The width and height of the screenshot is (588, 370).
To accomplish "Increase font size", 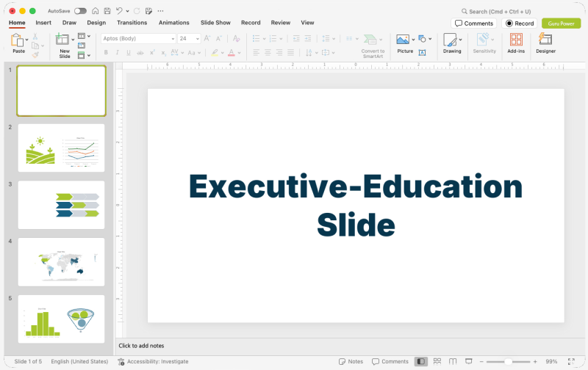I will (207, 39).
